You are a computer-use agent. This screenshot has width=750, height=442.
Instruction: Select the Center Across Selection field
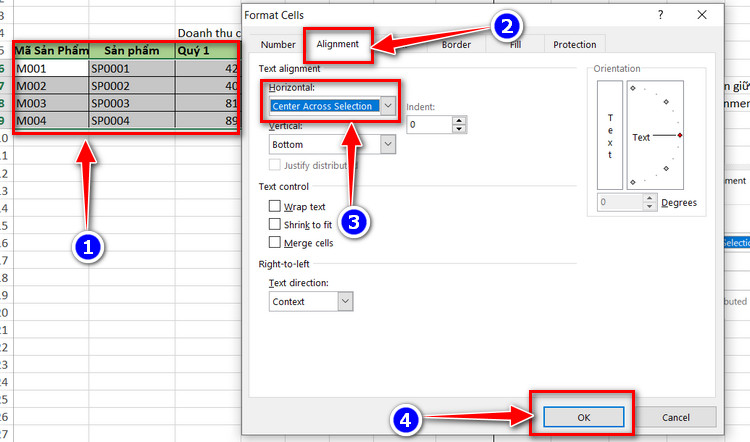[324, 106]
